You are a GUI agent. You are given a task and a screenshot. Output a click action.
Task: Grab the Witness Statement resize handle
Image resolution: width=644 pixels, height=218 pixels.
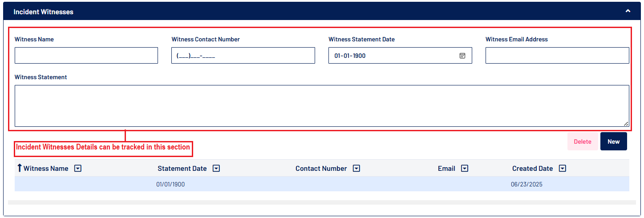pos(626,124)
